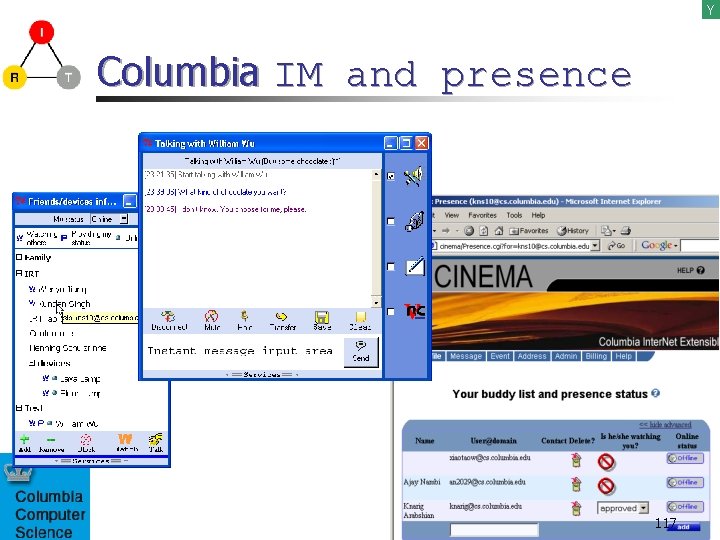Image resolution: width=720 pixels, height=540 pixels.
Task: Click the Send button in chat window
Action: coord(361,352)
